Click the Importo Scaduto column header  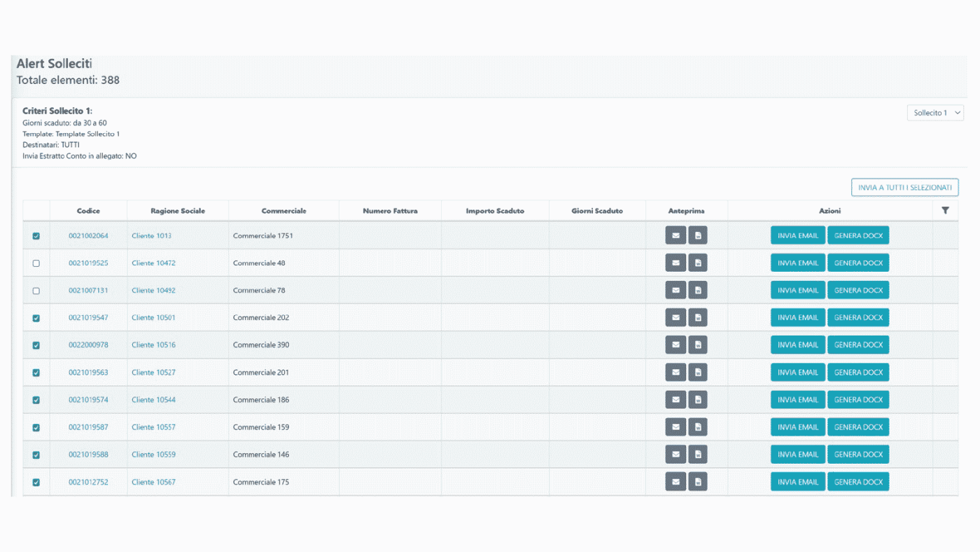[495, 211]
